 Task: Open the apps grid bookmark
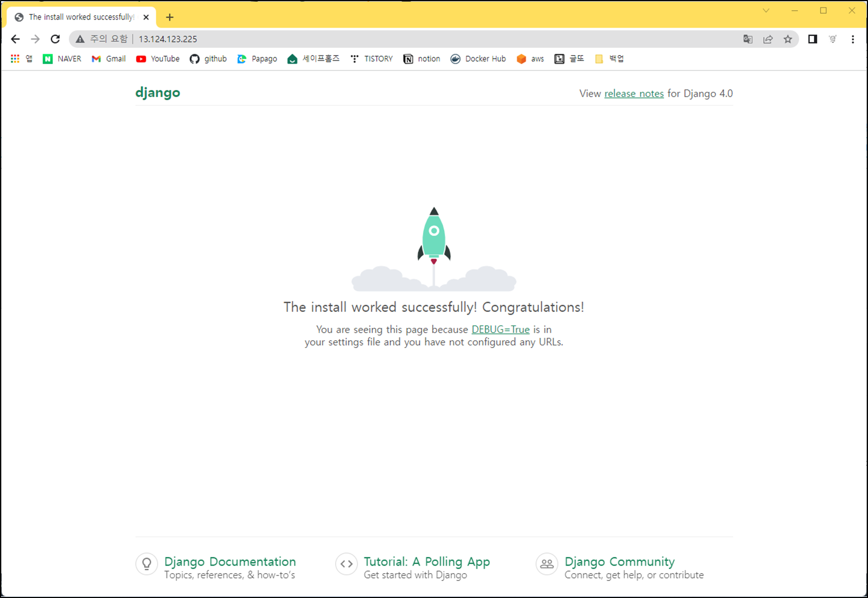21,59
